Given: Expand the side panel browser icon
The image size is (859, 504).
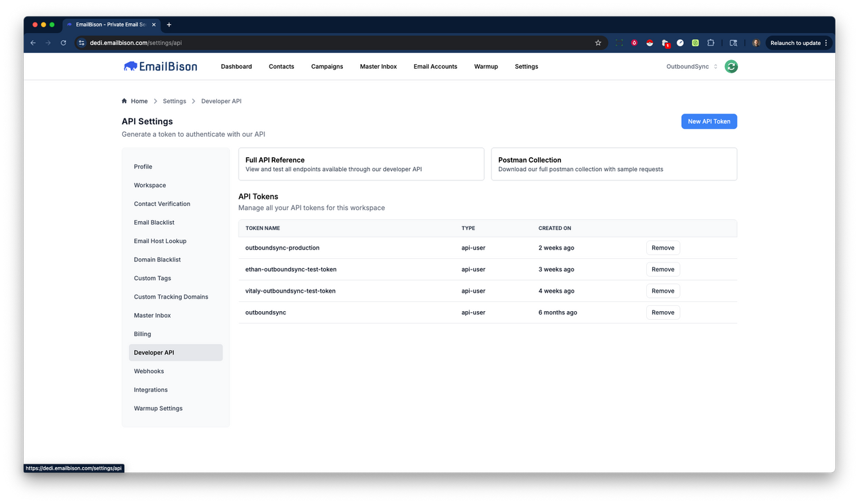Looking at the screenshot, I should [733, 42].
